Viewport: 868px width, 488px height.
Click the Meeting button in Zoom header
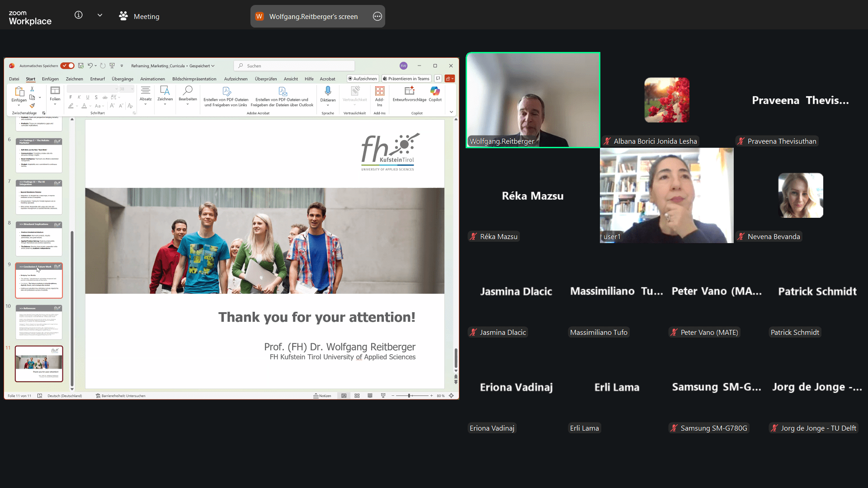[x=139, y=17]
